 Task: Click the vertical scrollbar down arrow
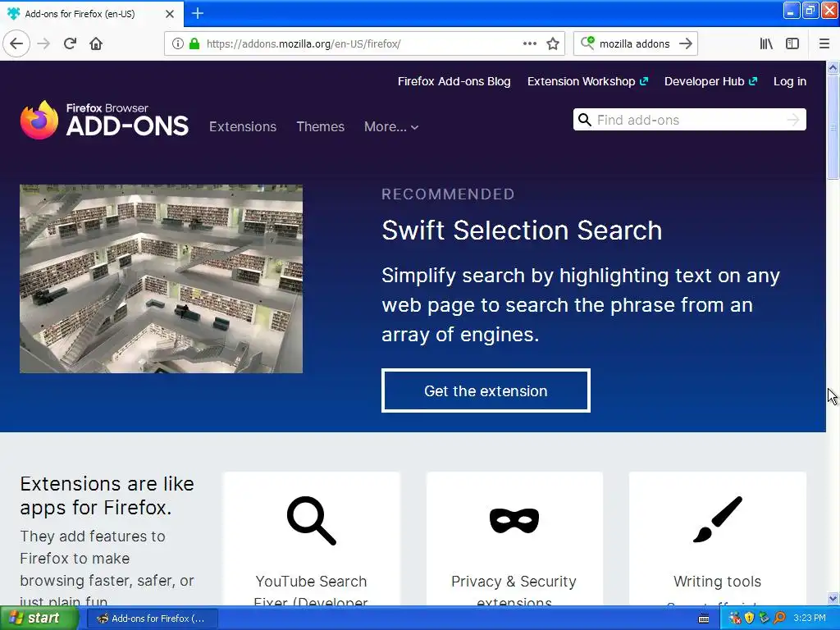coord(833,598)
